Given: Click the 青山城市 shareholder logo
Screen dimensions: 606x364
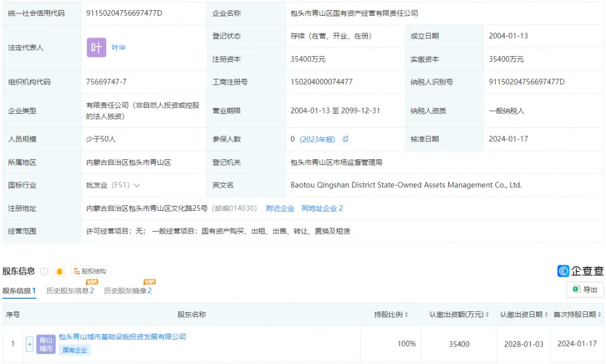Looking at the screenshot, I should (x=46, y=344).
